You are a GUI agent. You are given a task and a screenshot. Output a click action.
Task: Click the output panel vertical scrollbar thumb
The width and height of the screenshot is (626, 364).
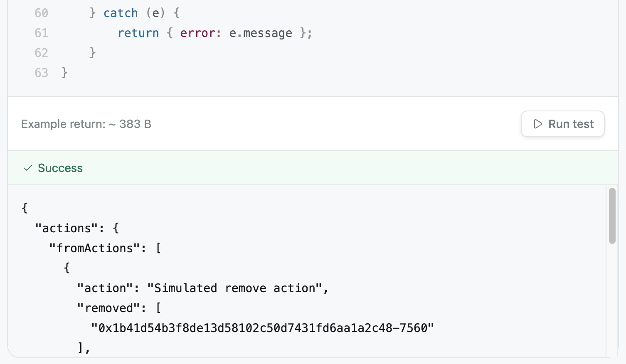pos(612,216)
